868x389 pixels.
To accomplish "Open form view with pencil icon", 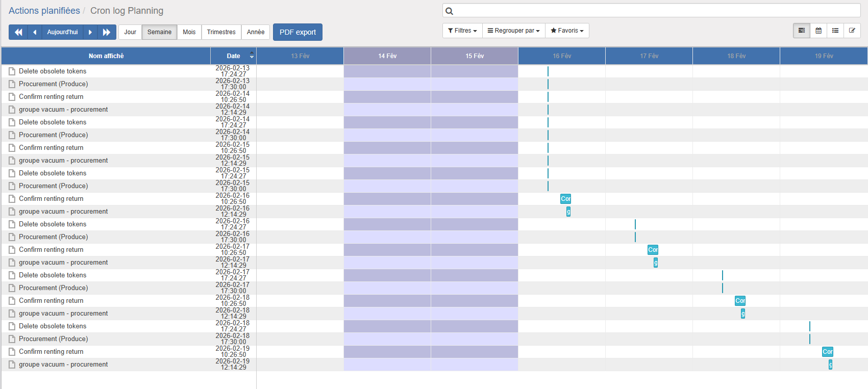I will 852,31.
